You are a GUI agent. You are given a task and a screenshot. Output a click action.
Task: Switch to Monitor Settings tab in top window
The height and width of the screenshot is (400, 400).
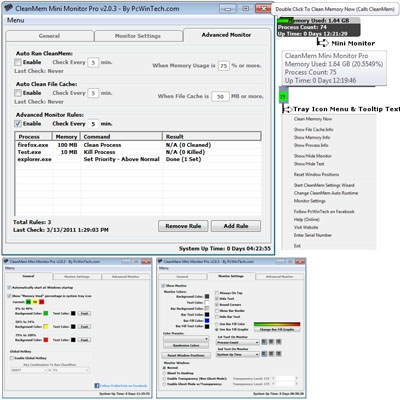(138, 36)
